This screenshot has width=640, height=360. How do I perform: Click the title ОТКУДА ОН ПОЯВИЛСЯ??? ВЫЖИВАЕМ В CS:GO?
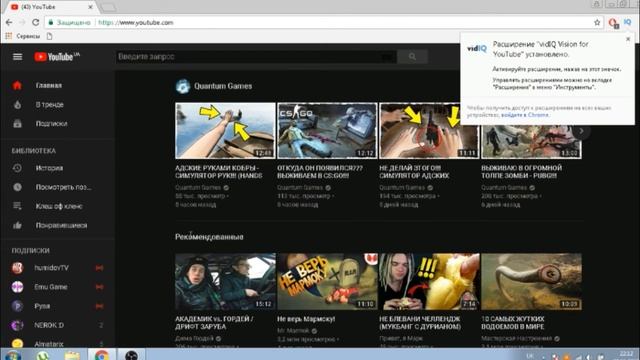click(320, 172)
